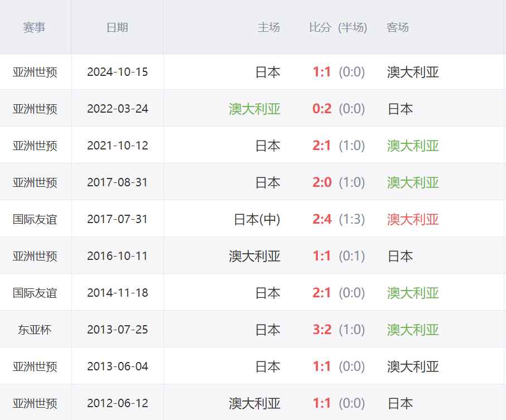Click green 澳大利亚 home team on 2022-03-24
The image size is (506, 420).
[x=254, y=109]
